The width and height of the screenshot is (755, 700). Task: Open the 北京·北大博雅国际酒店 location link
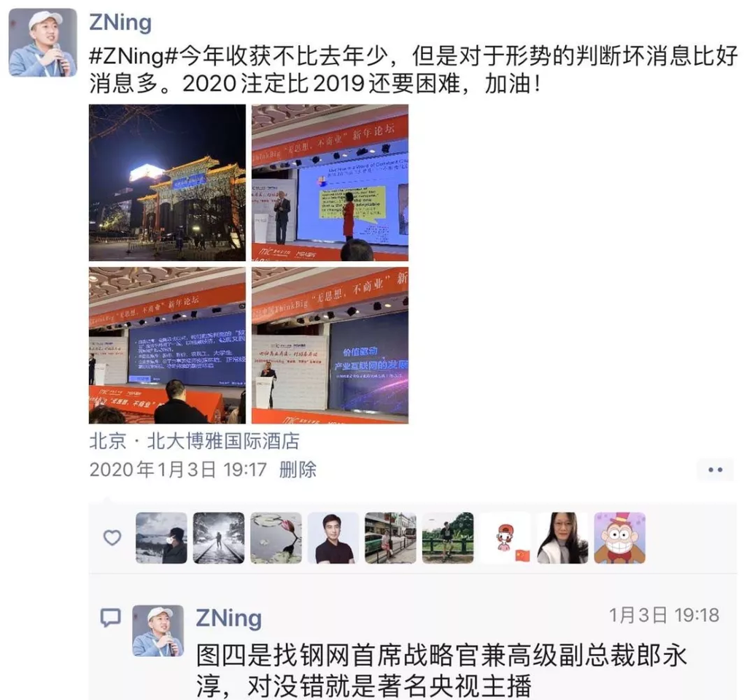coord(194,441)
